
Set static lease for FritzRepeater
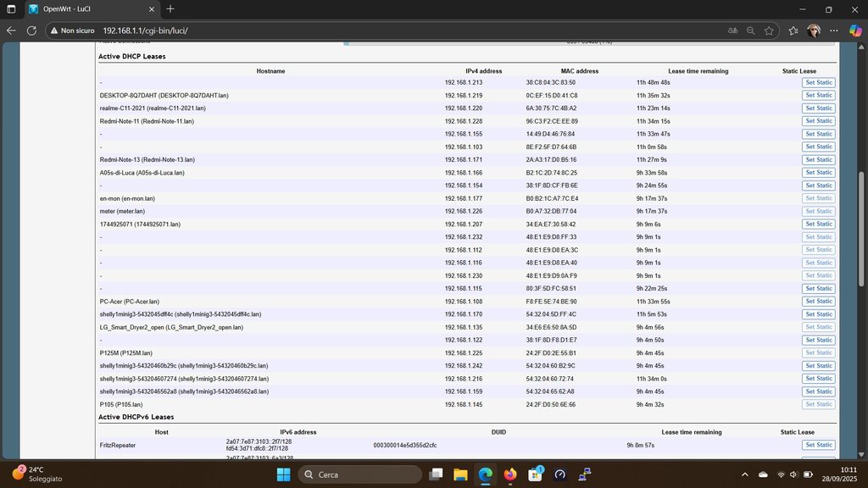pos(819,445)
